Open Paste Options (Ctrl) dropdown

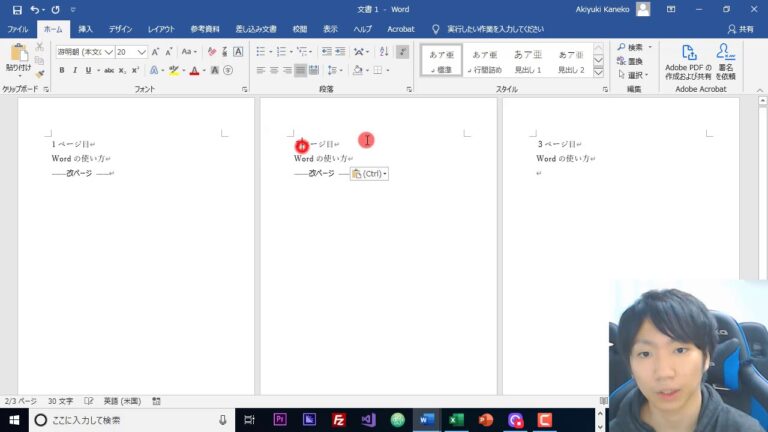pos(369,174)
